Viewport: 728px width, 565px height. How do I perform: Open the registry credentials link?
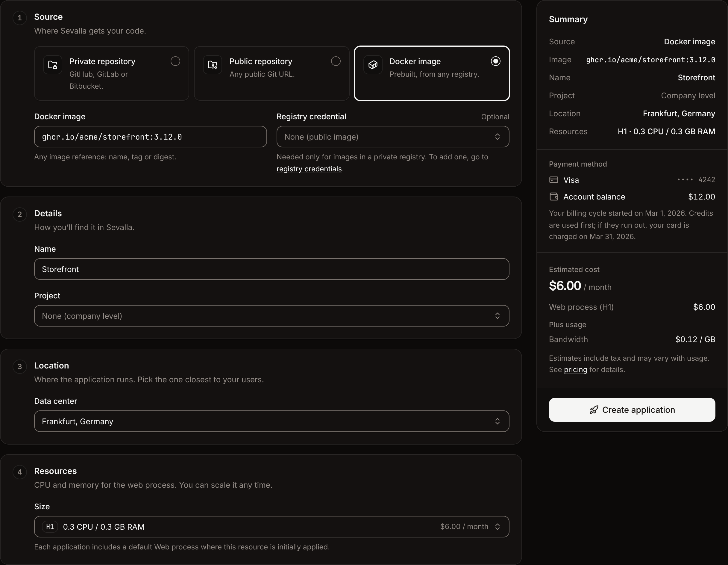click(309, 169)
